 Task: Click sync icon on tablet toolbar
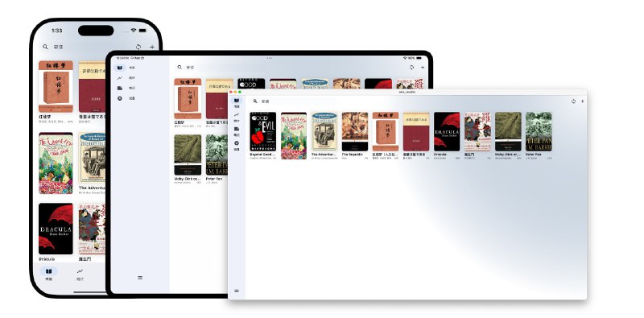click(412, 68)
